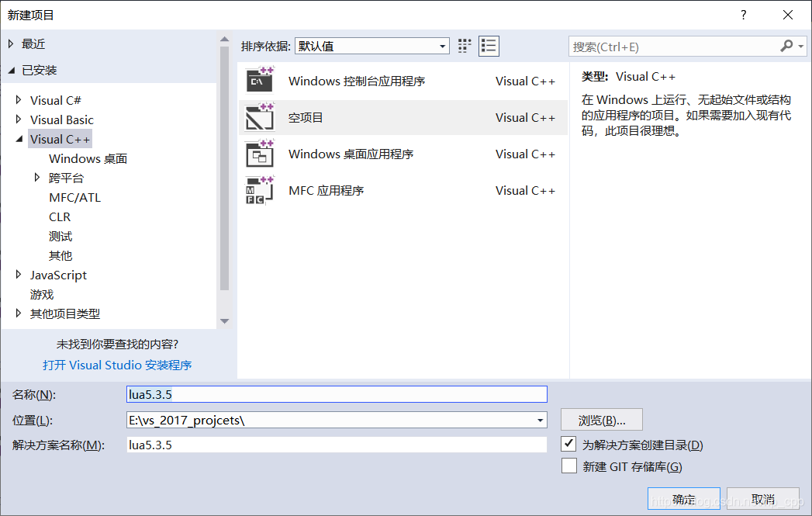Expand the Visual C# node
This screenshot has height=516, width=812.
(19, 99)
